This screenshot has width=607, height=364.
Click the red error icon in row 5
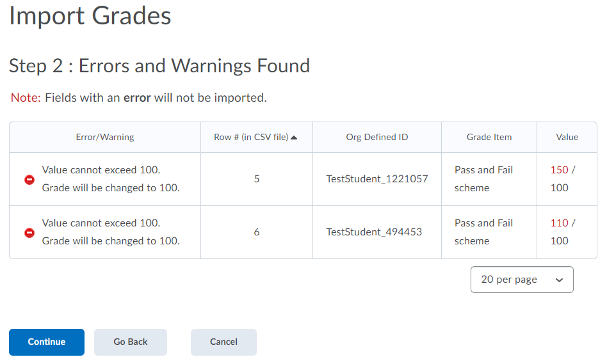click(29, 180)
